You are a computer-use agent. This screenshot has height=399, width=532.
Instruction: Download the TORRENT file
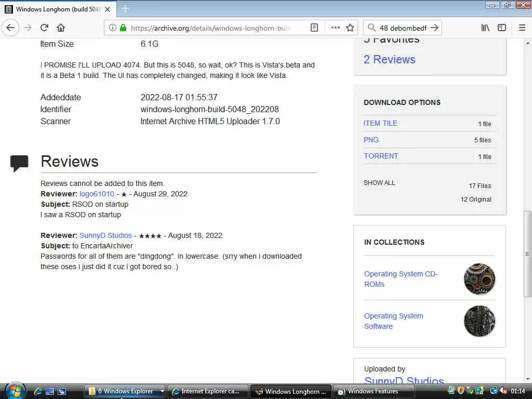(381, 156)
